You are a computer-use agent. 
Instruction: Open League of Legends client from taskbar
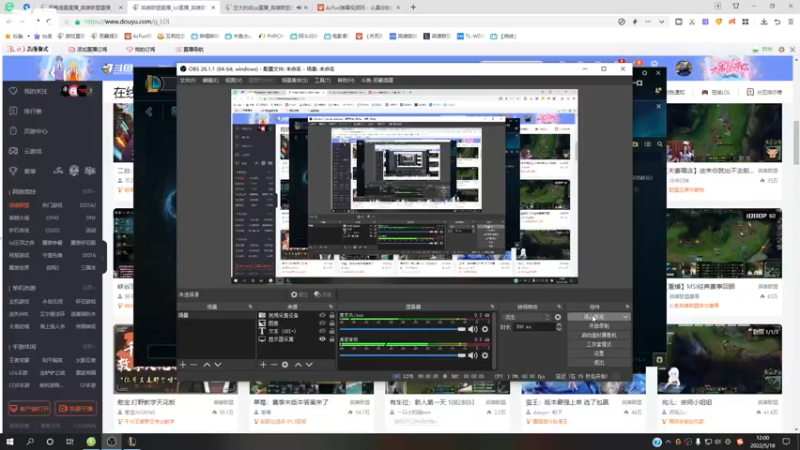pos(132,441)
